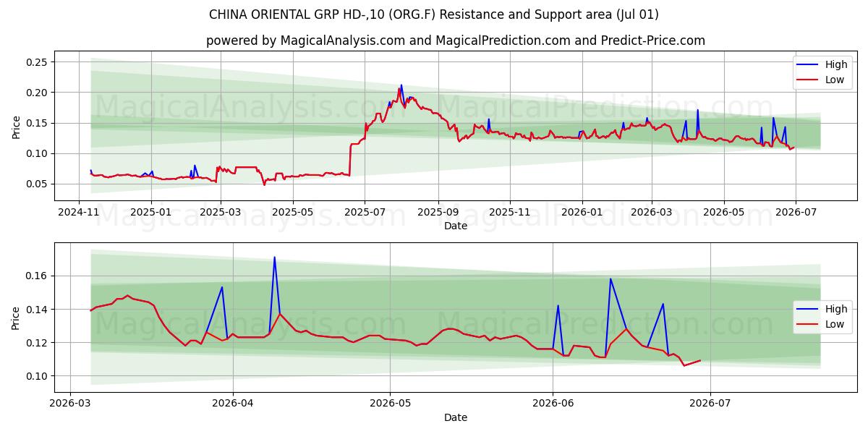Image resolution: width=868 pixels, height=434 pixels.
Task: Click the '2026-05' x-axis label on top chart
Action: (x=723, y=212)
